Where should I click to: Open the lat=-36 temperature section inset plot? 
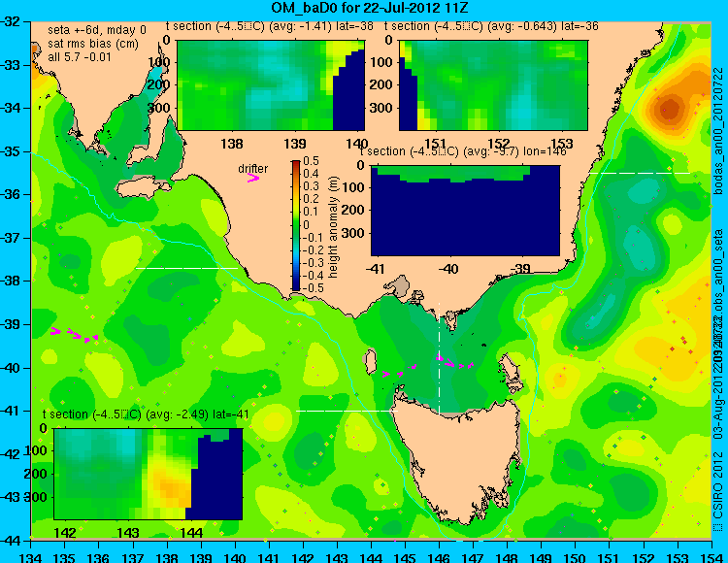(x=493, y=85)
